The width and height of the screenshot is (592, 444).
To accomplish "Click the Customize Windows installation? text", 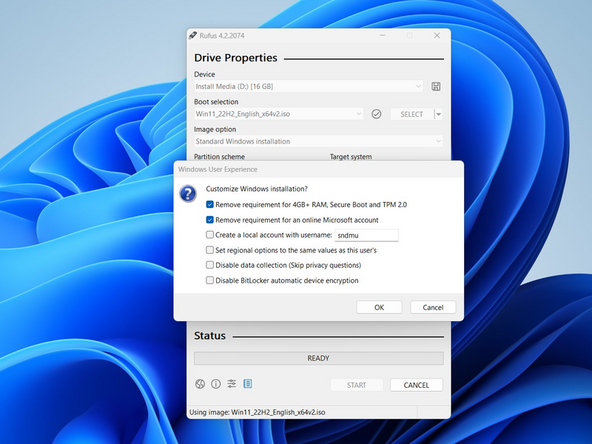I will [x=257, y=189].
